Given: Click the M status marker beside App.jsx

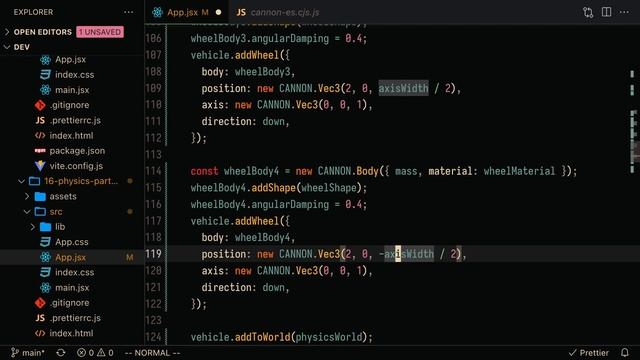Looking at the screenshot, I should [129, 257].
